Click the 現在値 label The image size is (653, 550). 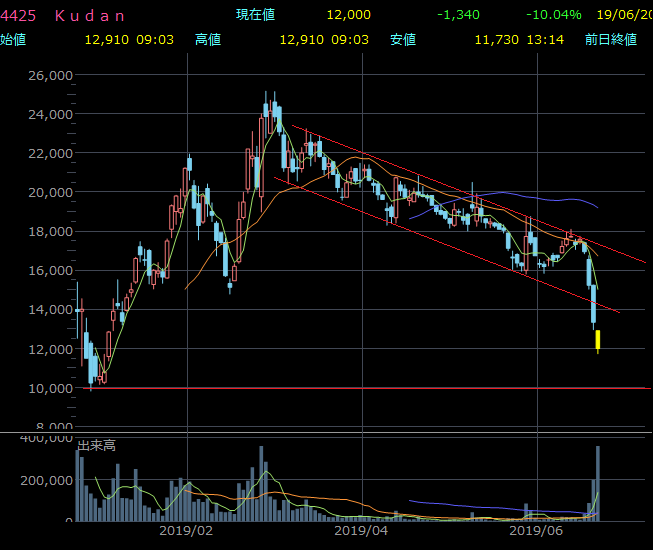tap(255, 15)
